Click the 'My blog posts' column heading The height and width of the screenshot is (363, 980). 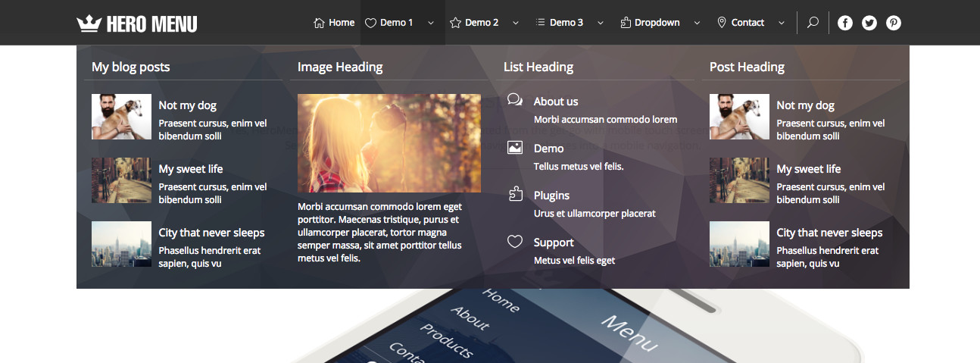coord(131,67)
